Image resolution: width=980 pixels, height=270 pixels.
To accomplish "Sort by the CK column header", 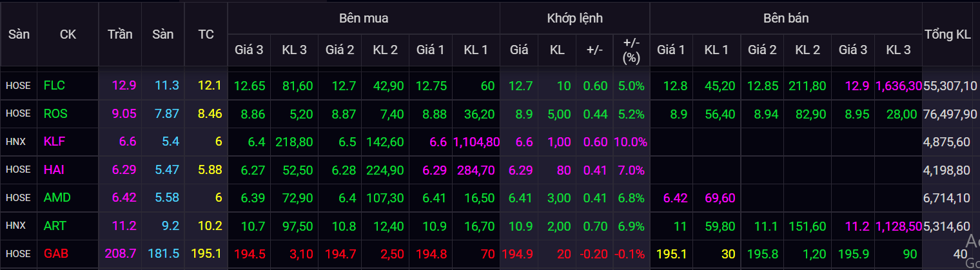I will 67,35.
